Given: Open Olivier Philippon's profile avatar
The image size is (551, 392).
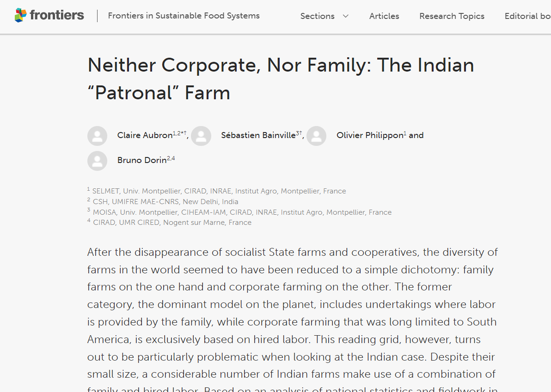Looking at the screenshot, I should click(316, 136).
